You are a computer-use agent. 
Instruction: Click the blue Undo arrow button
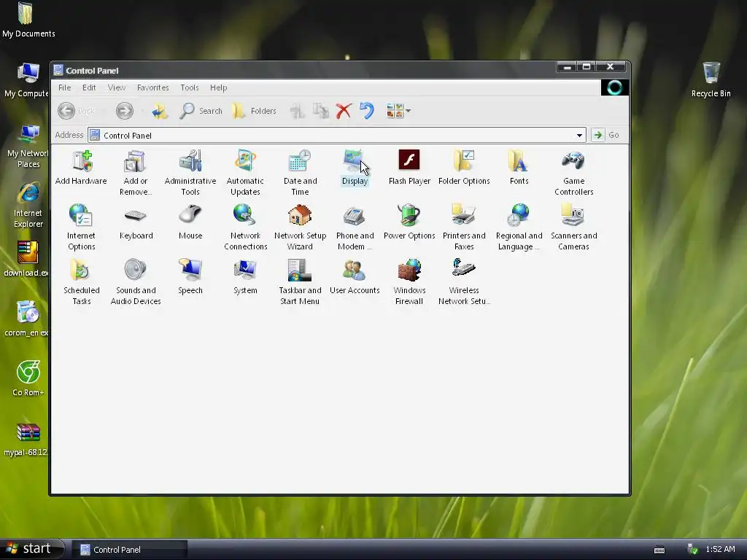click(366, 111)
